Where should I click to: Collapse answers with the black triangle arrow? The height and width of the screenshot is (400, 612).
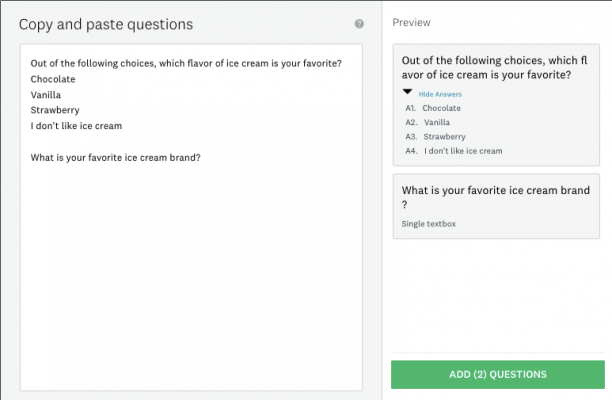click(x=408, y=93)
